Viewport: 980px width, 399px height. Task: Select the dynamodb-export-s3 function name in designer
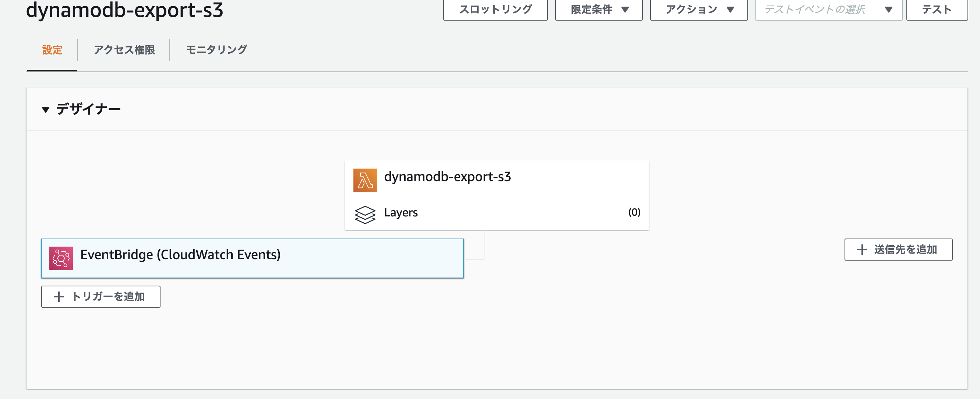tap(447, 176)
